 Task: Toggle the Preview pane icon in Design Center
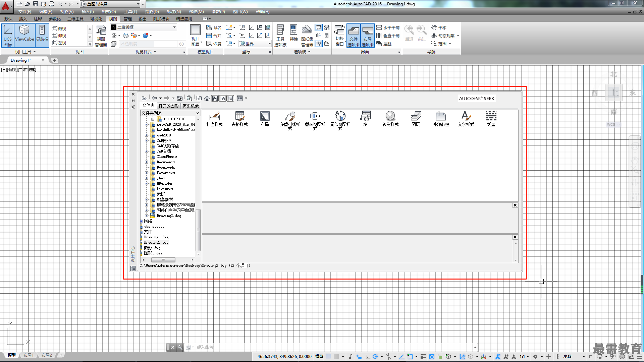(x=223, y=98)
